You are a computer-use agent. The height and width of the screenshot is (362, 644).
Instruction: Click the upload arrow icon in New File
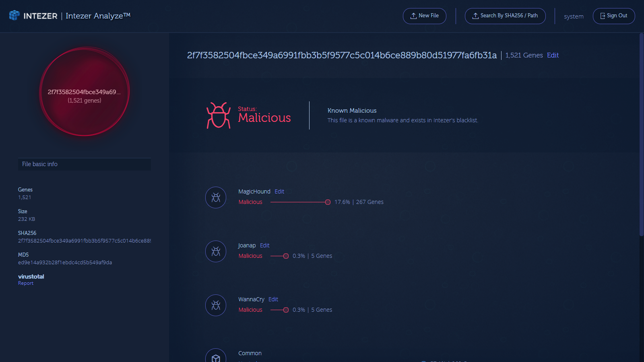413,16
